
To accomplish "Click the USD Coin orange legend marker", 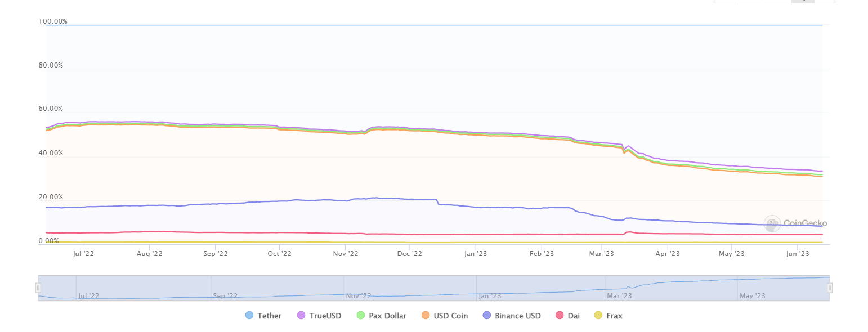I will point(426,316).
